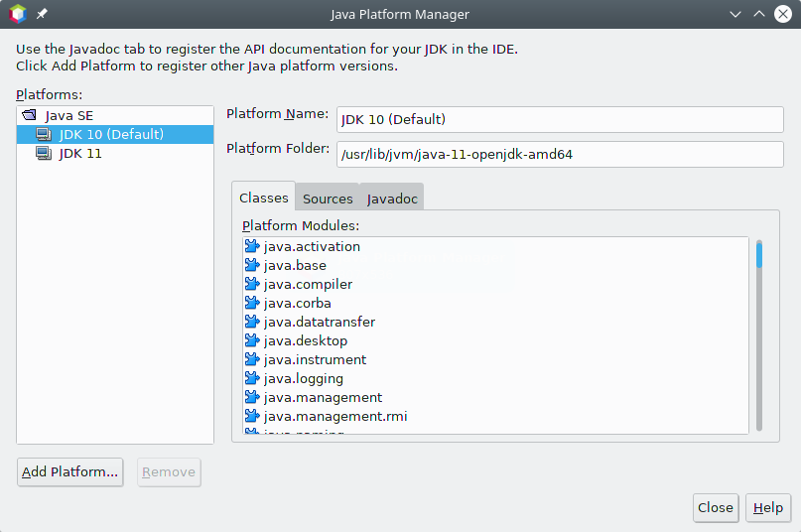Click the java.management.rmi module icon
Image resolution: width=801 pixels, height=532 pixels.
pyautogui.click(x=252, y=417)
